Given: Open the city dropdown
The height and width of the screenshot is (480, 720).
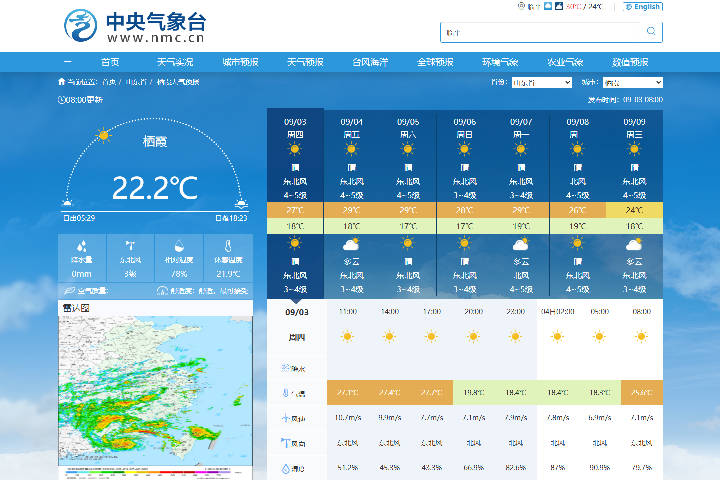Looking at the screenshot, I should [x=633, y=83].
